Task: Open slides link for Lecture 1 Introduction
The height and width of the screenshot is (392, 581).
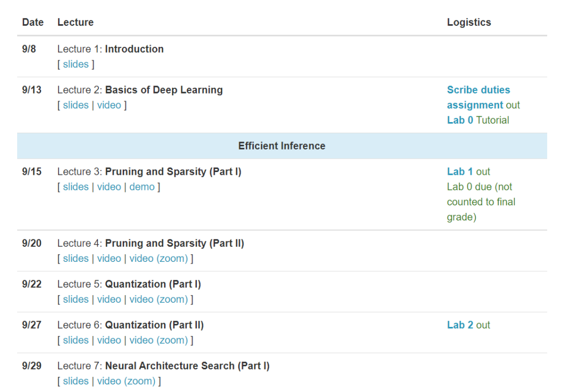Action: (75, 64)
